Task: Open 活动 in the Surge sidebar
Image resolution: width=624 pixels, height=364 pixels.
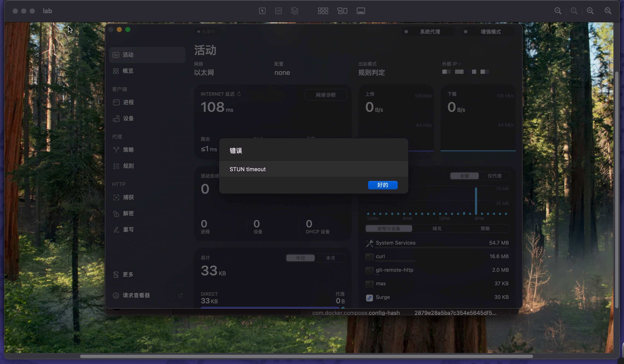Action: 147,55
